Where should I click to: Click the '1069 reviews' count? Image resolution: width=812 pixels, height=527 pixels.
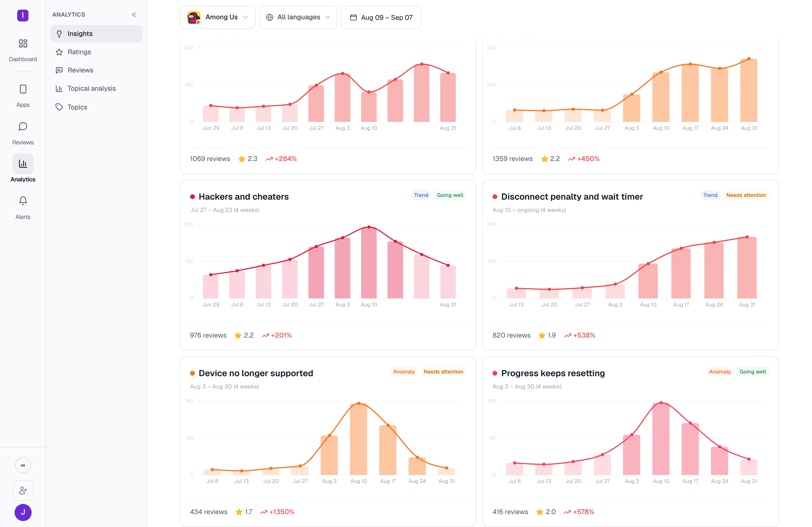210,159
